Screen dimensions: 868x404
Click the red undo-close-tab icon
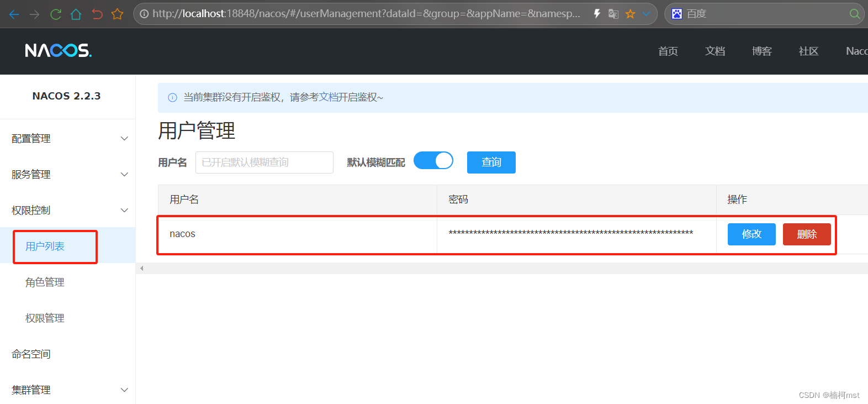97,14
